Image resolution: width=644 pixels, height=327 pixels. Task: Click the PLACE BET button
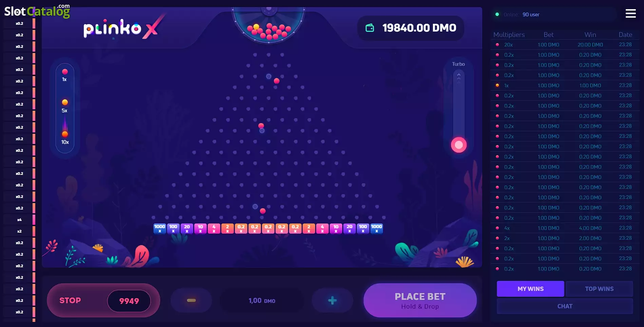pos(420,301)
